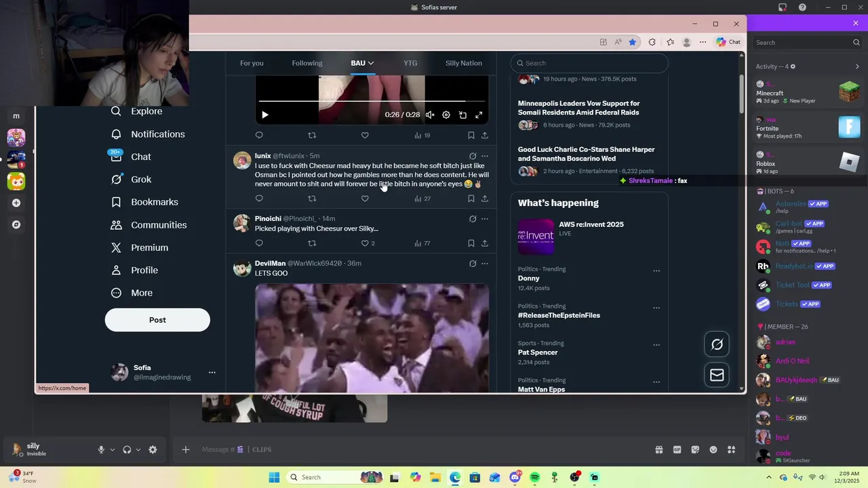The height and width of the screenshot is (488, 868).
Task: Open more options on Pinoichi post
Action: pos(484,219)
